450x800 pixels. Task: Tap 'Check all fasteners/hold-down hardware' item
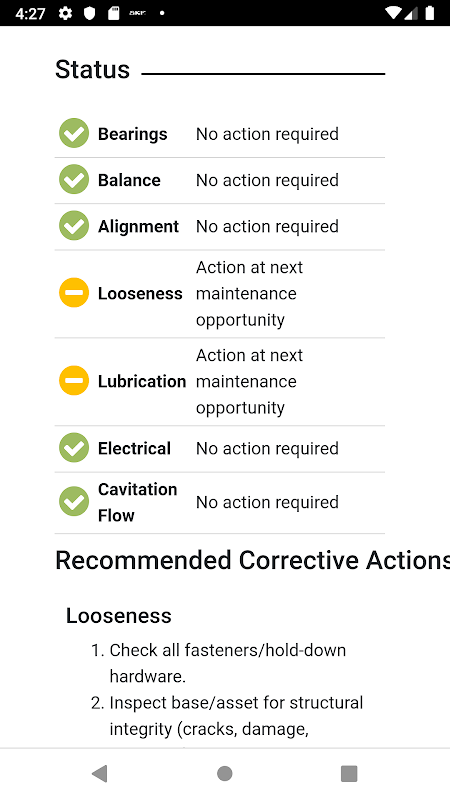tap(228, 663)
